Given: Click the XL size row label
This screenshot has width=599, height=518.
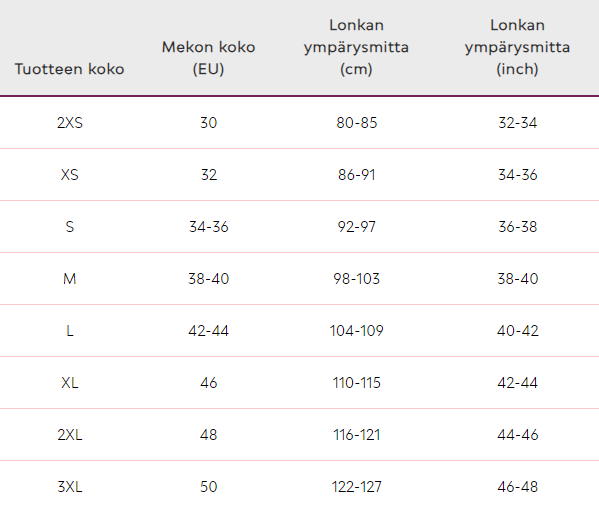Looking at the screenshot, I should click(x=70, y=382).
